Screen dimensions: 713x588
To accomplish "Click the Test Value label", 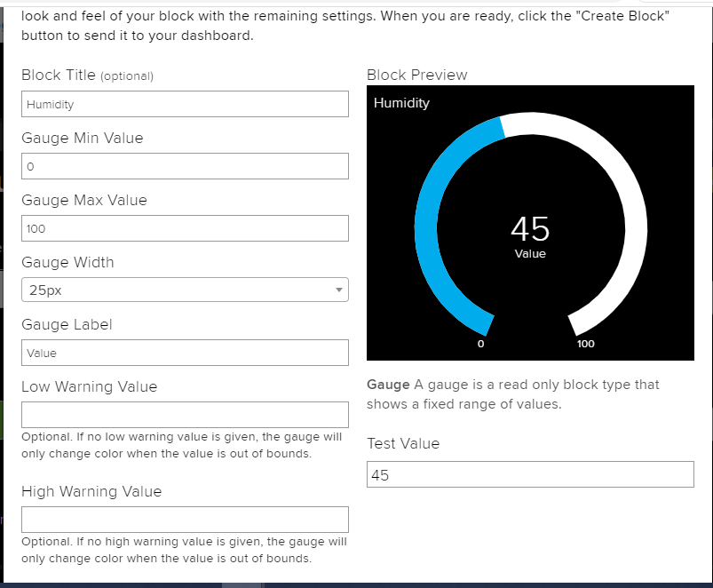I will (x=403, y=443).
